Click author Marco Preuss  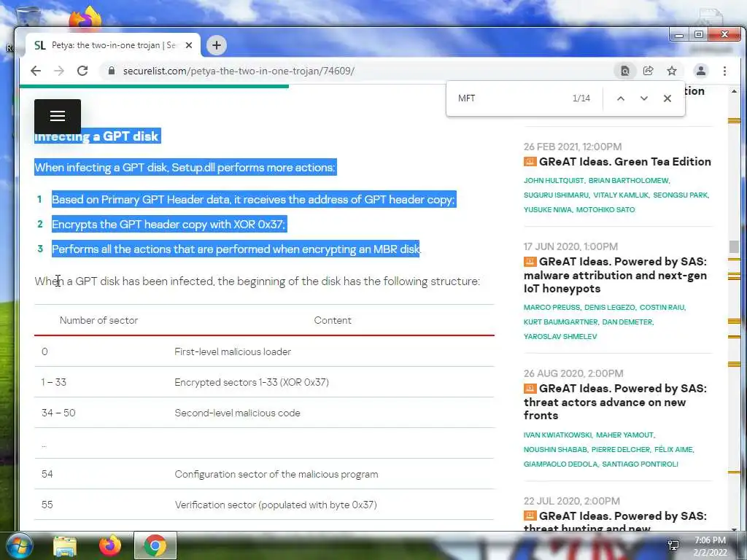tap(551, 308)
